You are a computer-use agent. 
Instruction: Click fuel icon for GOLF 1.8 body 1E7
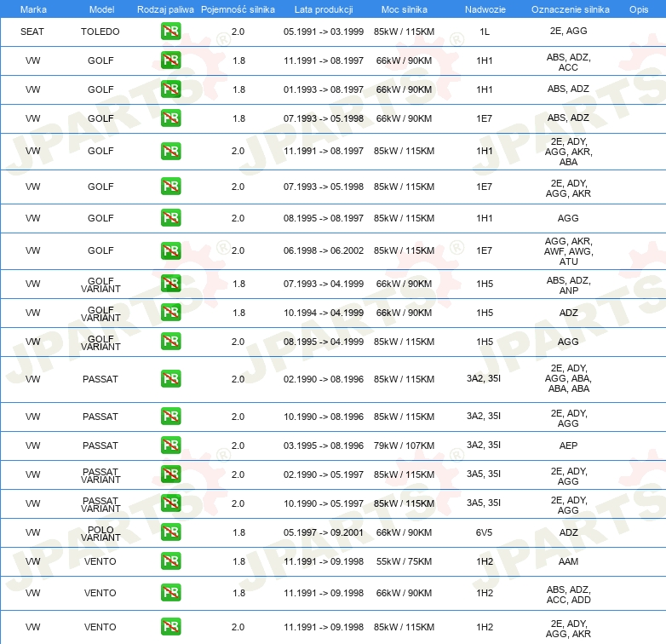pyautogui.click(x=170, y=118)
